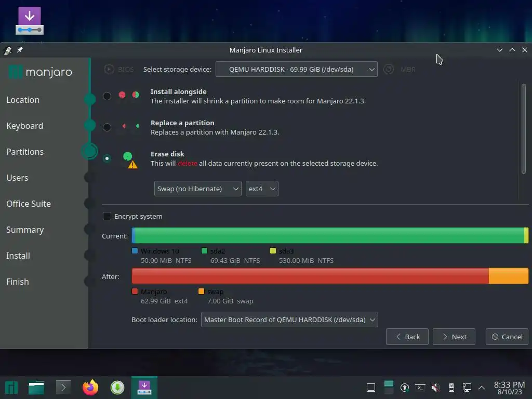
Task: Click the '7.00 GiB swap' size label
Action: pos(230,301)
